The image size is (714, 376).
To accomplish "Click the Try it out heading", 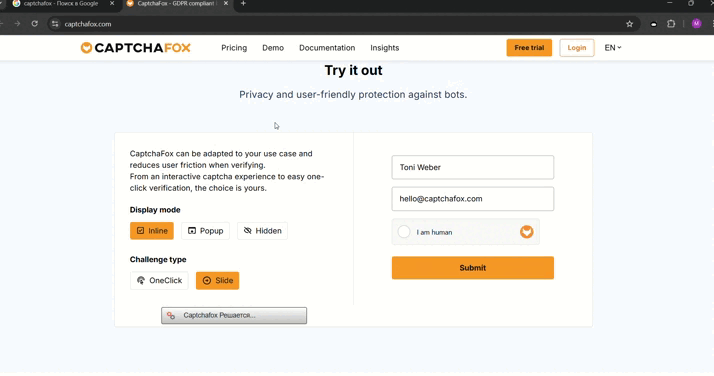I will (x=353, y=71).
